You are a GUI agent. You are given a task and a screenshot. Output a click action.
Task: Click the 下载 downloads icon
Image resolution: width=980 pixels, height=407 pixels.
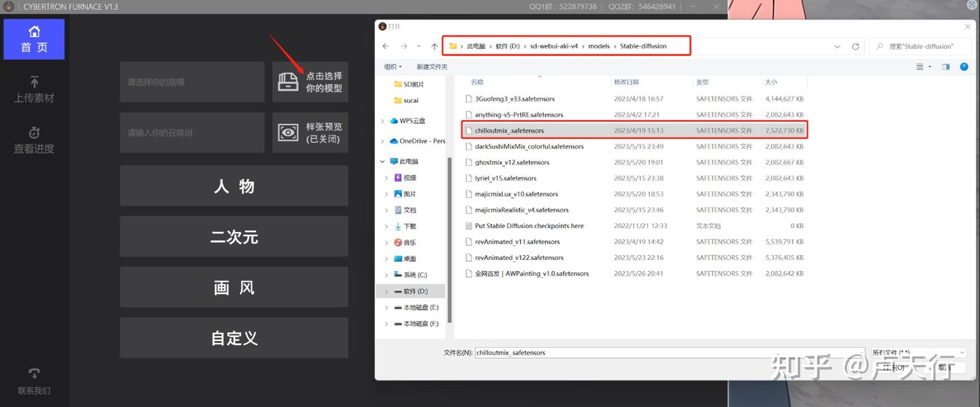pos(397,227)
